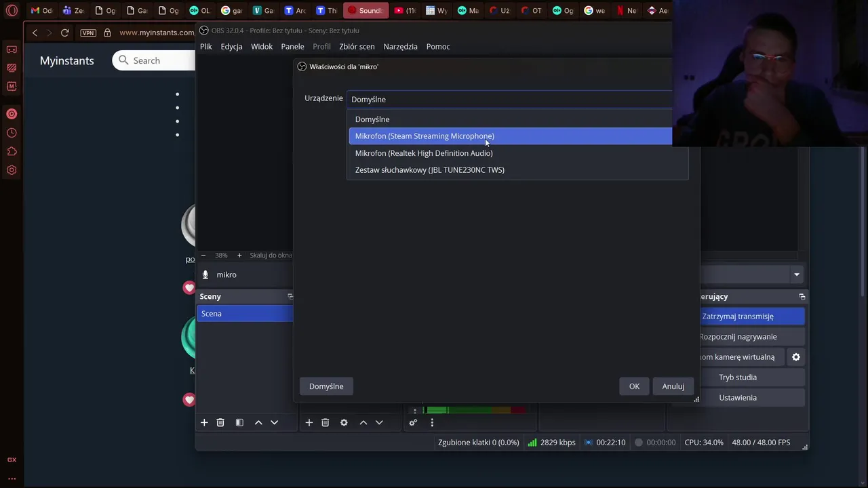Choose Mikrofon (Realtek High Definition Audio)
This screenshot has height=488, width=868.
click(518, 153)
